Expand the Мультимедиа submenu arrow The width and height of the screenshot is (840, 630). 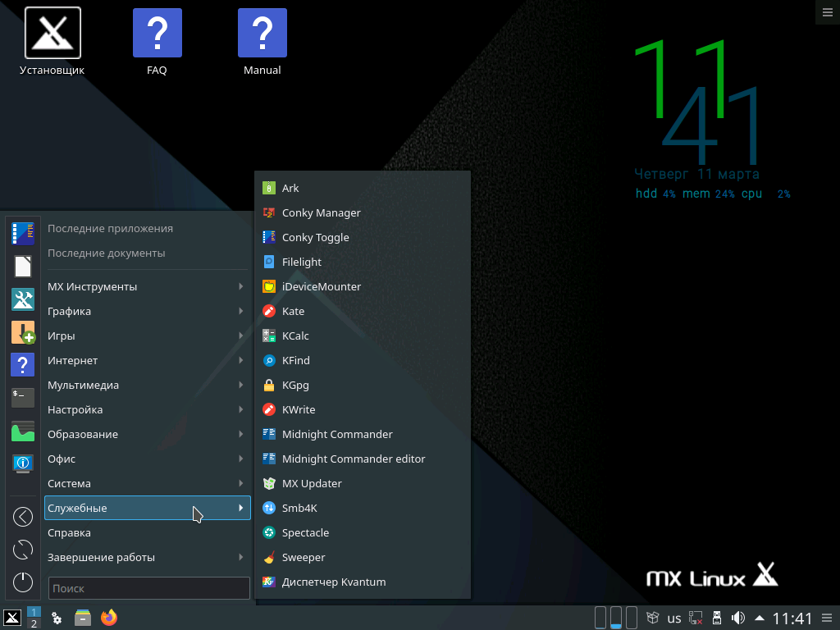pos(241,386)
